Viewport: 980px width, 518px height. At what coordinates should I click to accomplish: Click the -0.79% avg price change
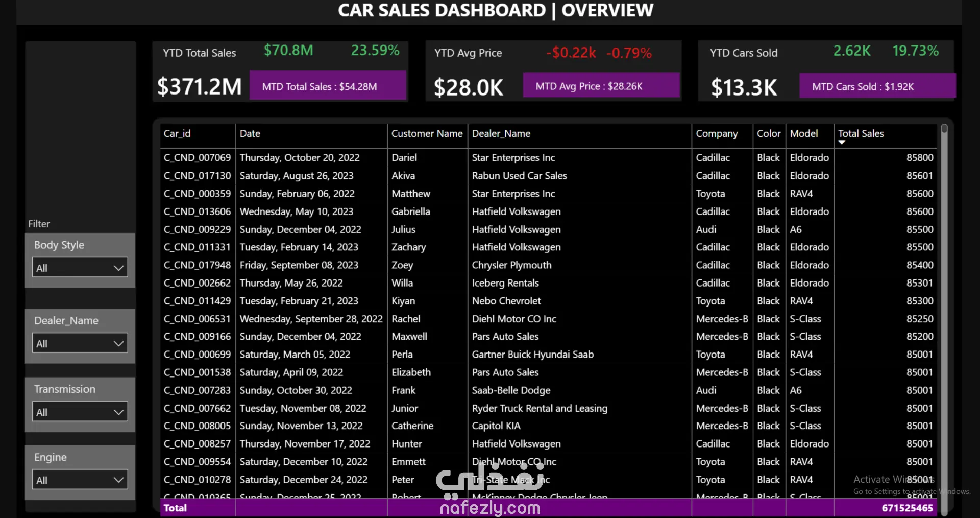click(x=629, y=53)
